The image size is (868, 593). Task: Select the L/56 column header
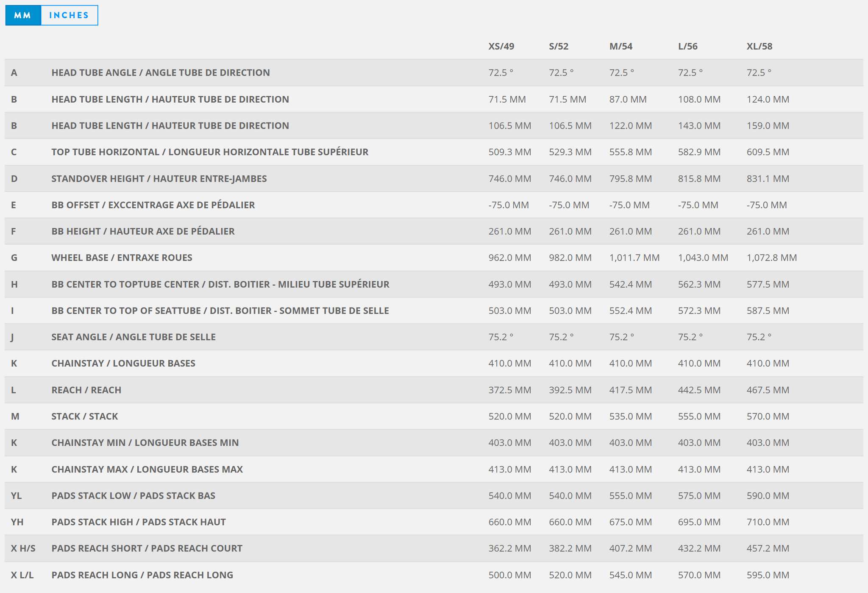688,46
